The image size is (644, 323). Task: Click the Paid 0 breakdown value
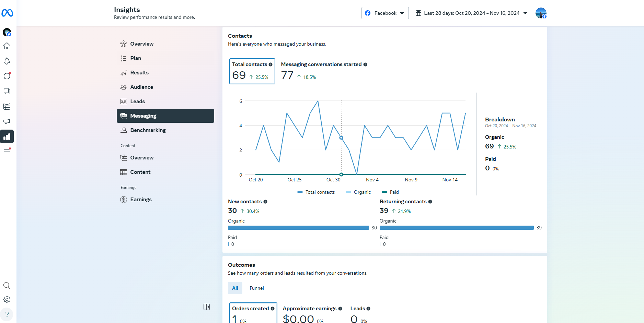(x=487, y=168)
